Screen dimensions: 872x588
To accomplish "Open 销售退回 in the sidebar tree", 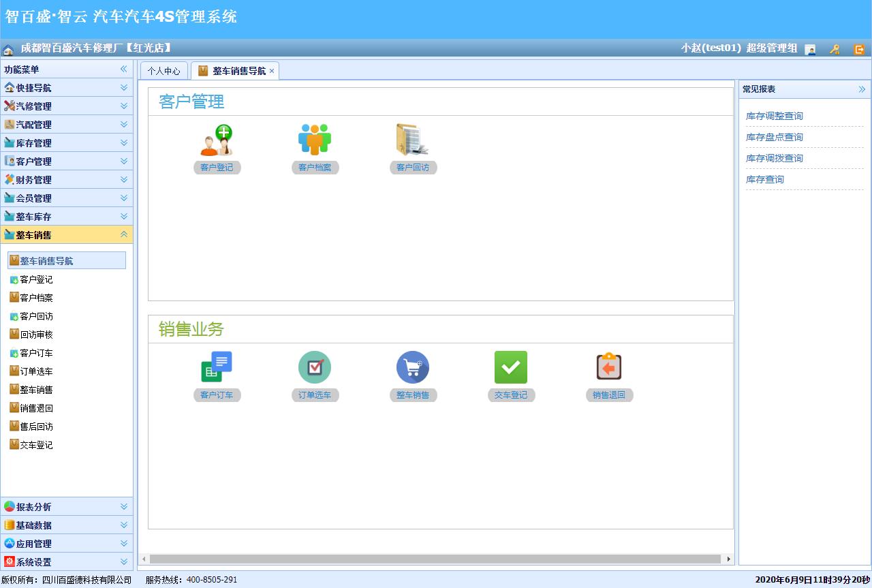I will (x=36, y=408).
